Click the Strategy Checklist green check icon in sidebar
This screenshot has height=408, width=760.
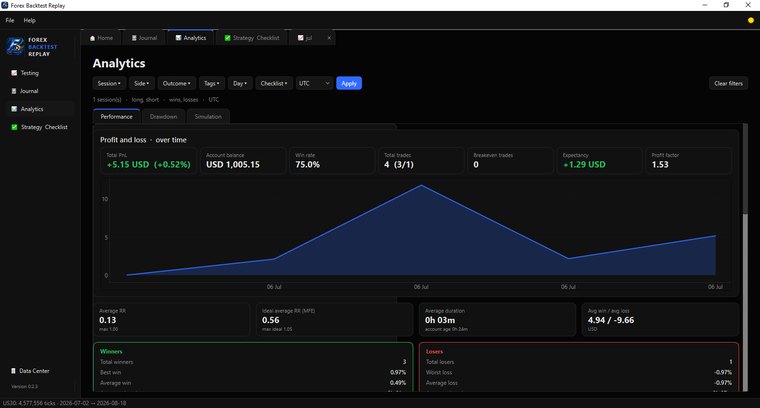pos(14,127)
